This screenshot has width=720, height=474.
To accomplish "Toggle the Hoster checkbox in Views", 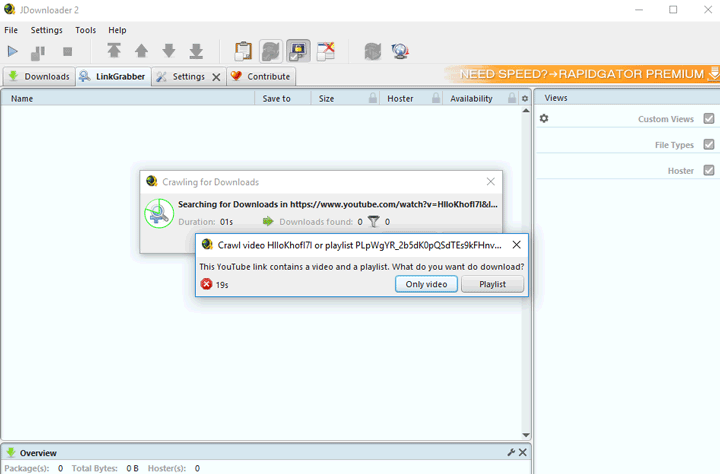I will click(x=709, y=170).
